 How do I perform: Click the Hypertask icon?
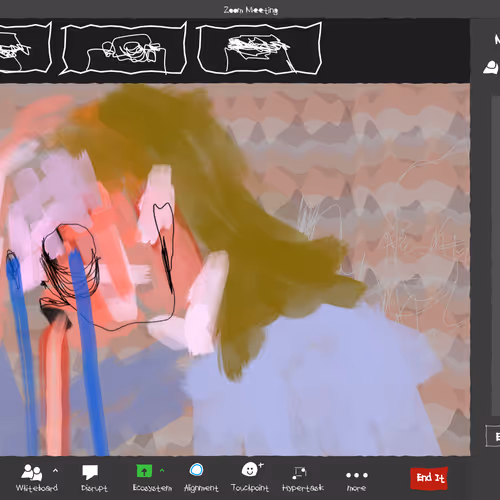pos(299,472)
